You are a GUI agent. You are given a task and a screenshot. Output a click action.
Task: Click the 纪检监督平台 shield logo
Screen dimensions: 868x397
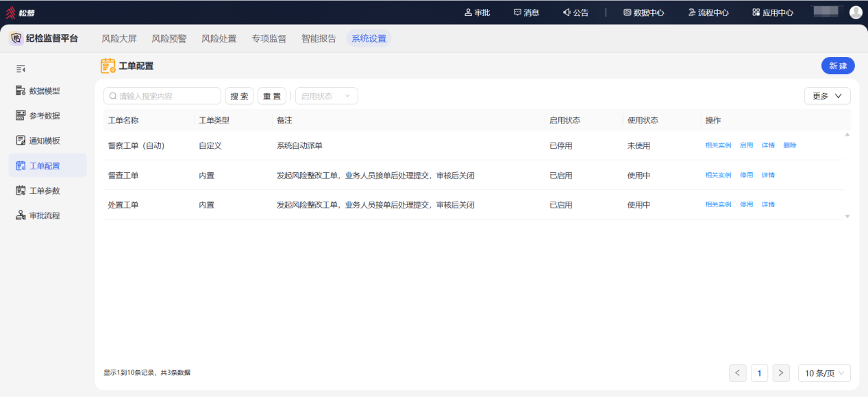coord(16,38)
